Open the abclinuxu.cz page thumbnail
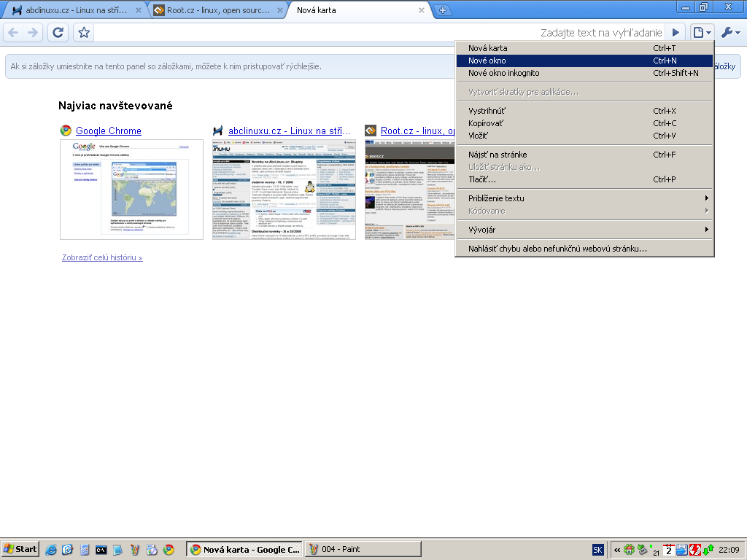Screen dimensions: 747x560 click(284, 190)
